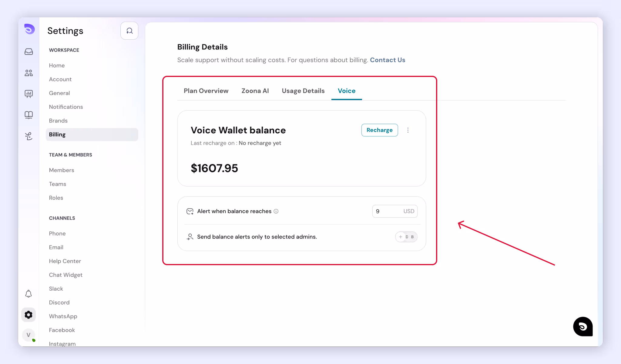Open the Knowledge base book icon
The height and width of the screenshot is (364, 621).
click(x=29, y=115)
